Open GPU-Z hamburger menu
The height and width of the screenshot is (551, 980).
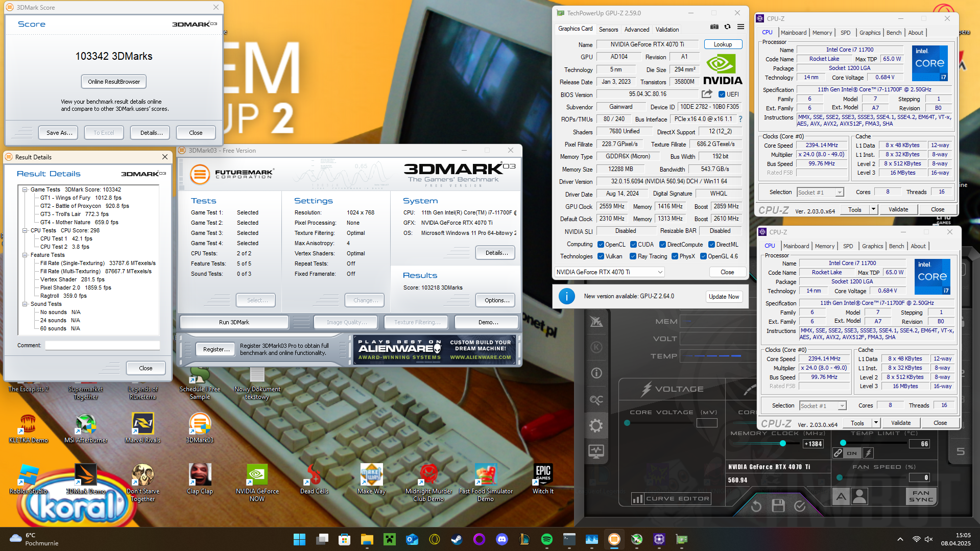pos(740,27)
